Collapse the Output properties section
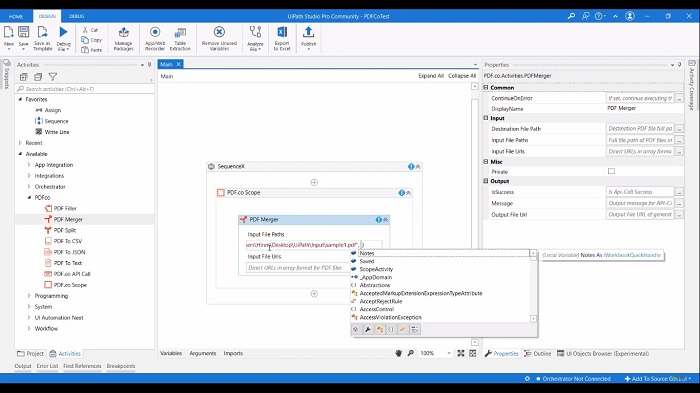This screenshot has width=700, height=393. pos(486,181)
